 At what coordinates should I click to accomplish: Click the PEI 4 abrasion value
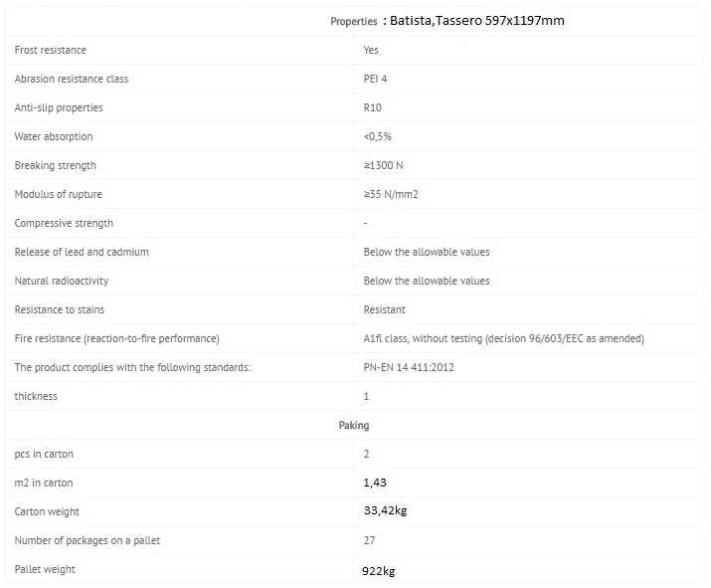(375, 79)
